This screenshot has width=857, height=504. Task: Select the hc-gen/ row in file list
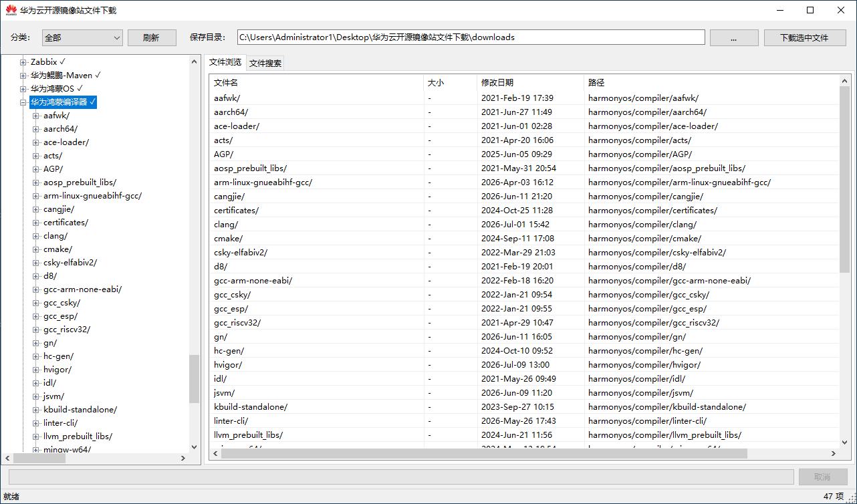coord(524,350)
